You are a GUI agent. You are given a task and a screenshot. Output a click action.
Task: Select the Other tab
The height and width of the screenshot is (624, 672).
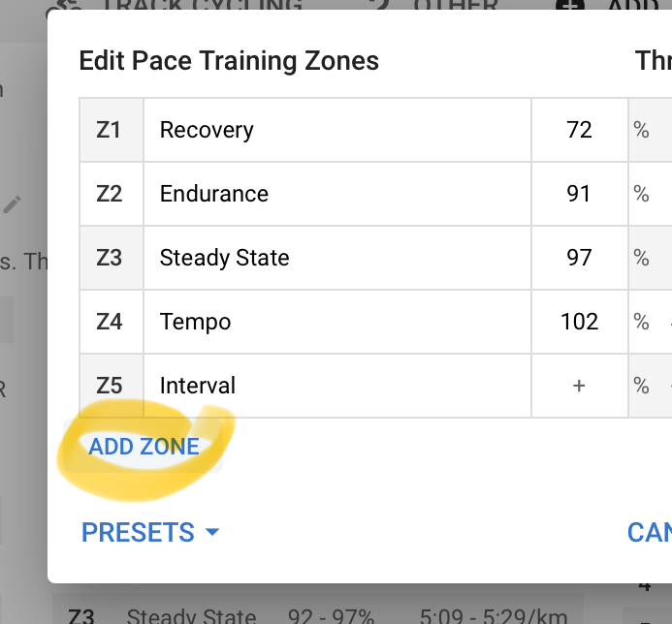coord(456,5)
